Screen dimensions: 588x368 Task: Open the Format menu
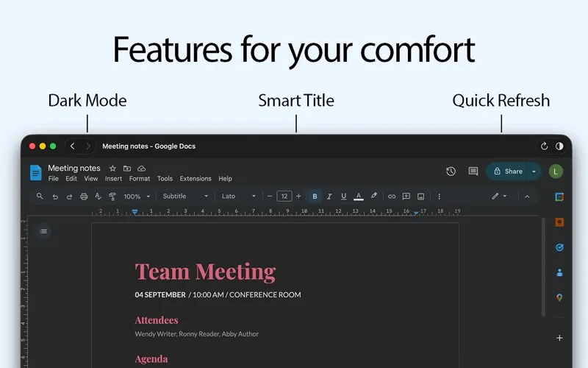point(140,179)
